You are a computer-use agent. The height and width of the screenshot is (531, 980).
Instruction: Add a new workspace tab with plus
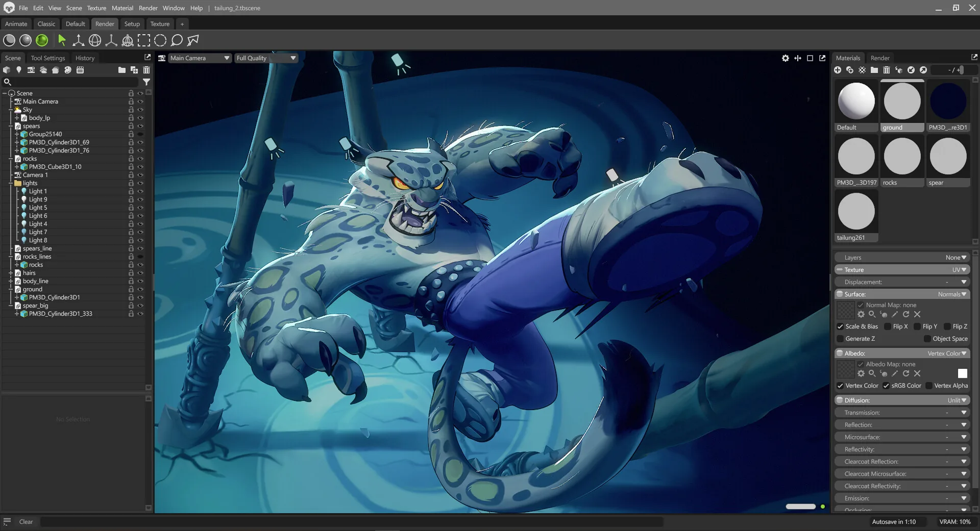[182, 24]
